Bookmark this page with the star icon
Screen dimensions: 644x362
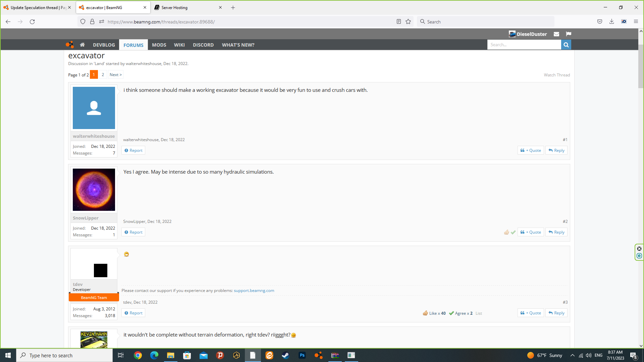[408, 22]
